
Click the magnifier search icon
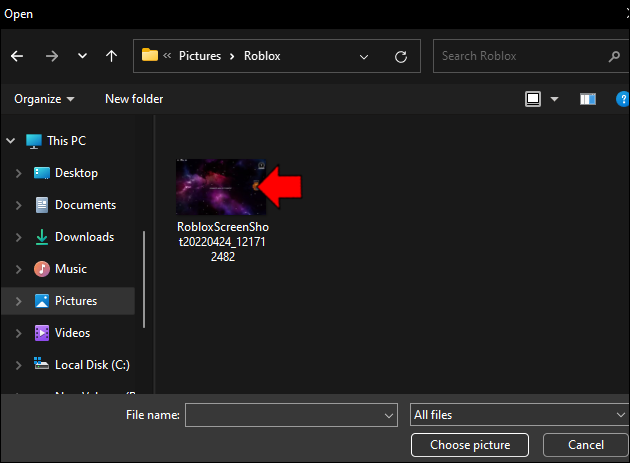pyautogui.click(x=614, y=56)
